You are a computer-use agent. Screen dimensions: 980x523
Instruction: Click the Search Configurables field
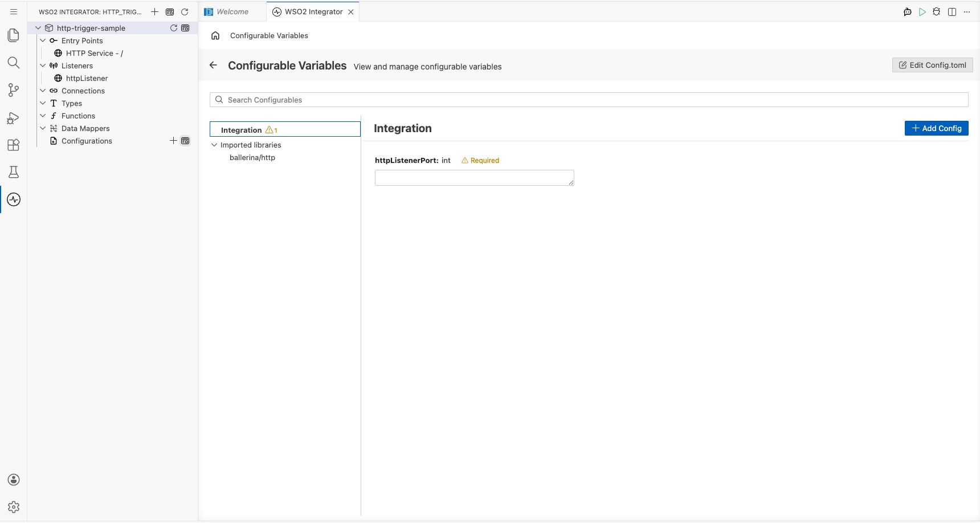click(x=589, y=100)
